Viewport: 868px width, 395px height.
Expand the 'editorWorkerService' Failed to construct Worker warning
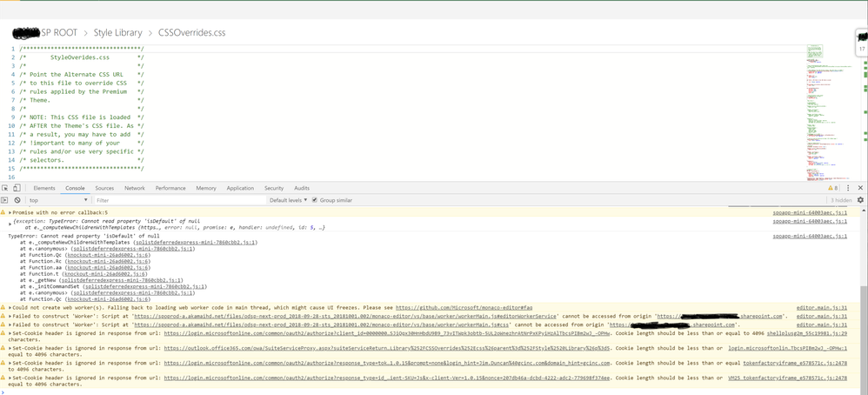(10, 316)
